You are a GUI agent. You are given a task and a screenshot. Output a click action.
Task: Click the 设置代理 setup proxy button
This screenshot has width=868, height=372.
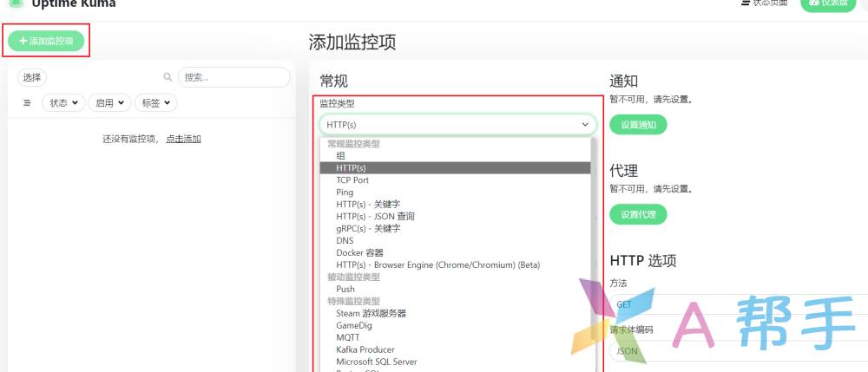(x=638, y=214)
